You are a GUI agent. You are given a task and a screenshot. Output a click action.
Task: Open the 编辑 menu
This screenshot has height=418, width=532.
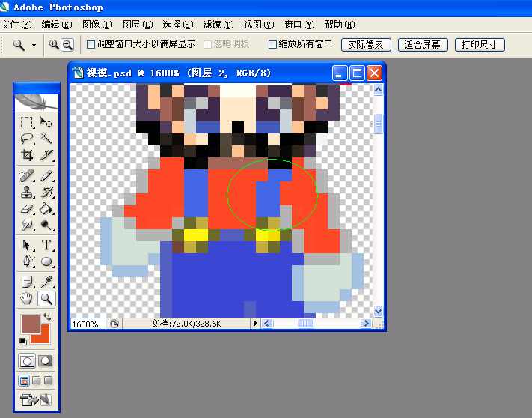(x=57, y=25)
